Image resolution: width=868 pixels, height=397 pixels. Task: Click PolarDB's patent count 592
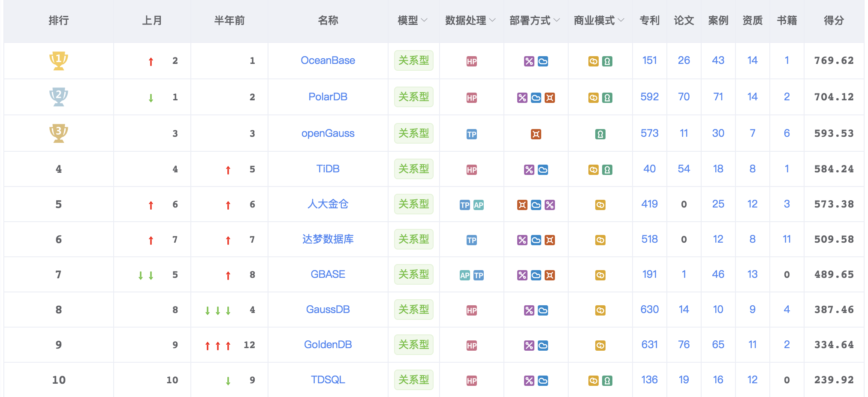649,97
